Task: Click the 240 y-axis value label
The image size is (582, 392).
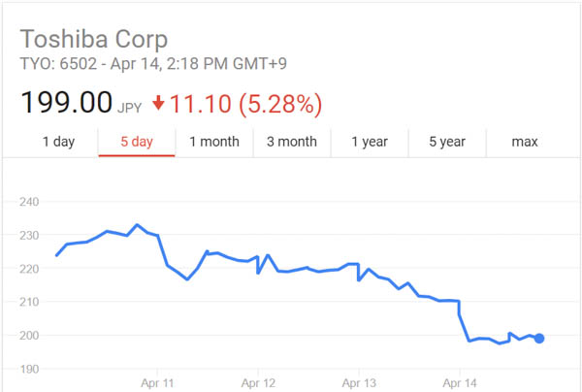Action: click(30, 202)
